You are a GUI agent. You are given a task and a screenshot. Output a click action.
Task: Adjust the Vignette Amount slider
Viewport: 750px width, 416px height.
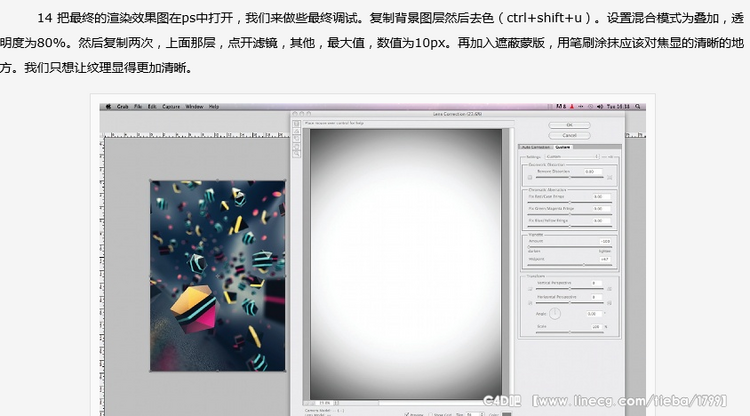click(570, 247)
